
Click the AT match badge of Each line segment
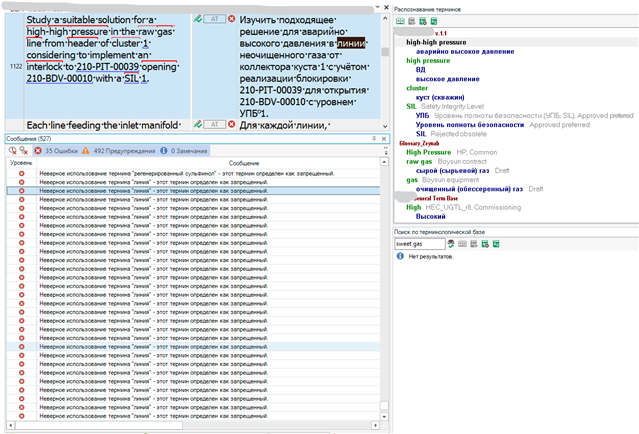[215, 124]
